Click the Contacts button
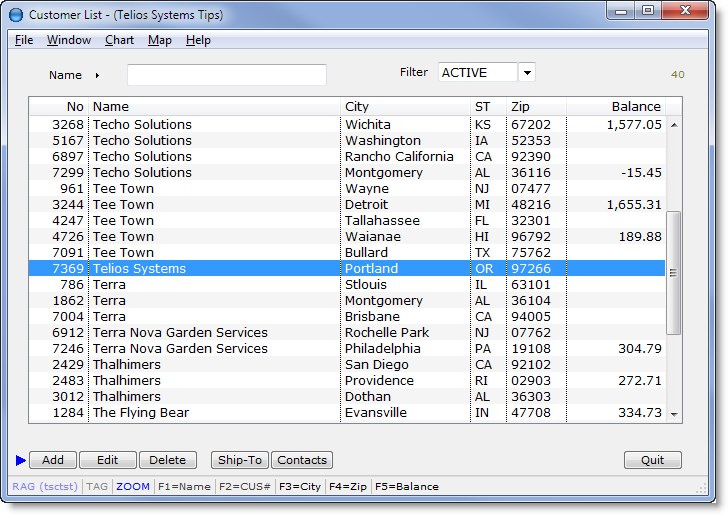Screen dimensions: 728x515 (x=301, y=460)
